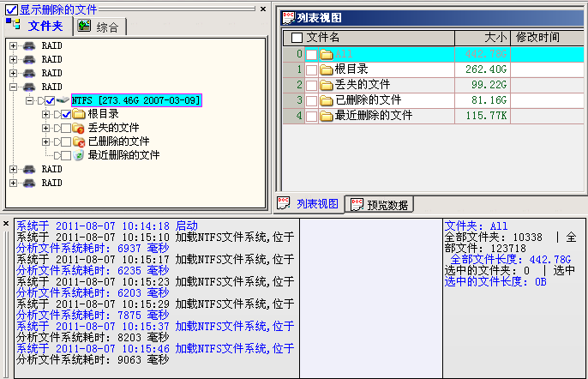Click 最近删除的文件 folder icon in list view

coord(326,116)
